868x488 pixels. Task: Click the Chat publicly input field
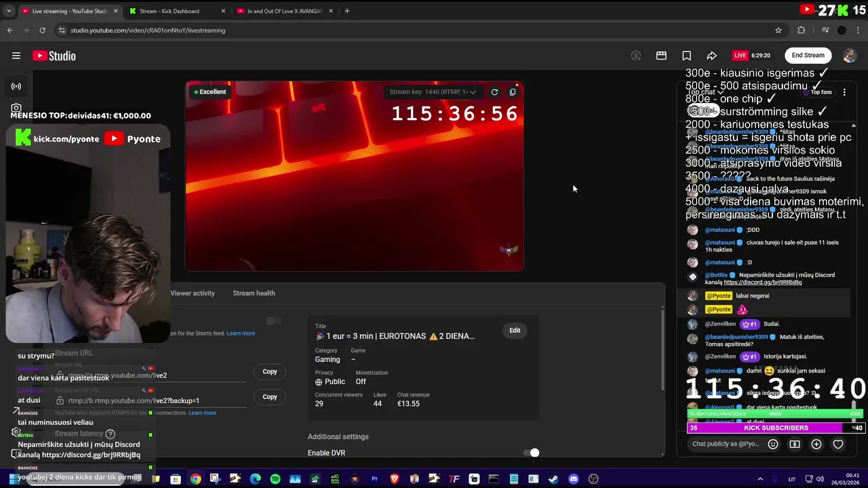[726, 444]
